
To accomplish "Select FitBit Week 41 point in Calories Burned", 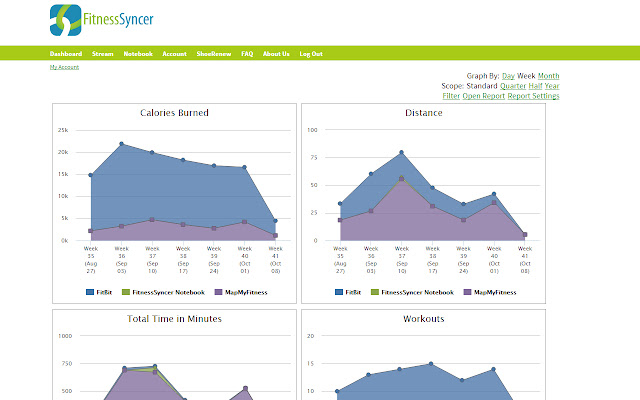I will (x=276, y=221).
